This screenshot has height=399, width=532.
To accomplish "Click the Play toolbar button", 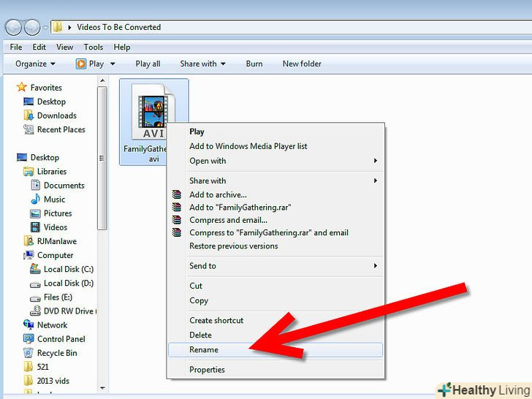I will [x=91, y=64].
